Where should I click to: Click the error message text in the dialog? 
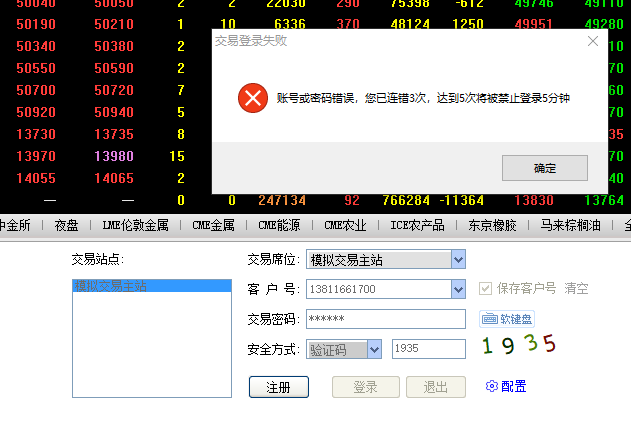tap(423, 98)
